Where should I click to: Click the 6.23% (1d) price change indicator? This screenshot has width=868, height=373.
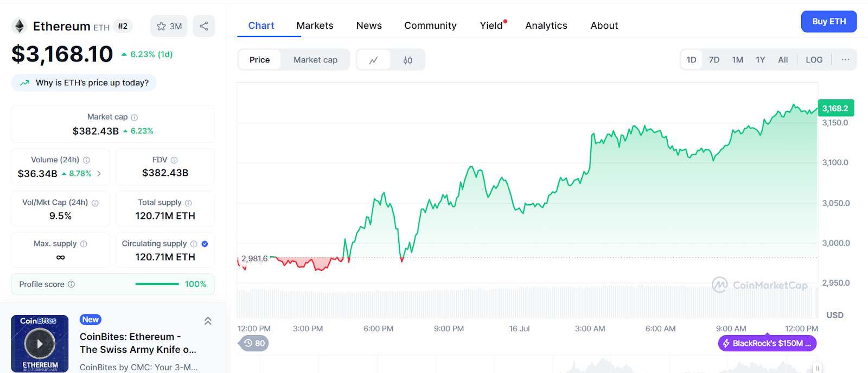[147, 54]
